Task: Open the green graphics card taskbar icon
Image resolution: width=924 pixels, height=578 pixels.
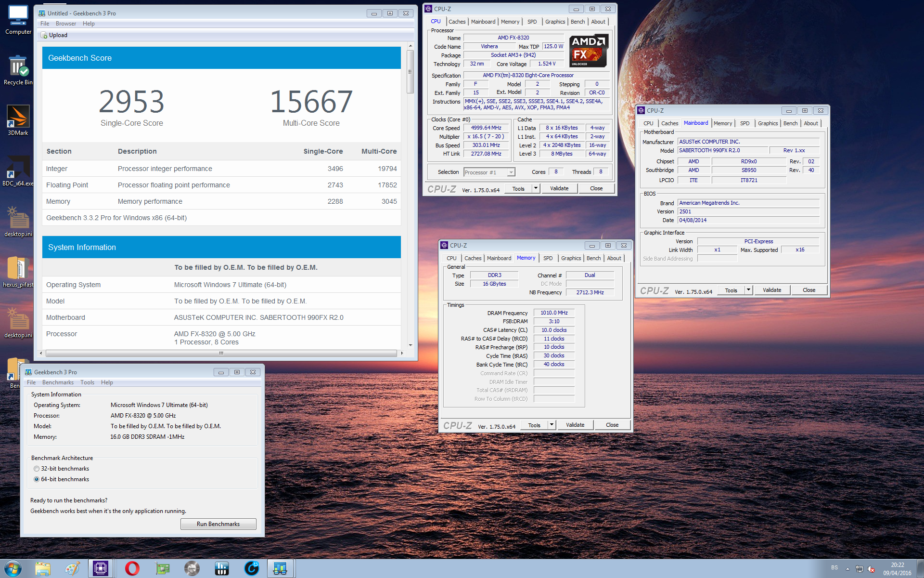Action: click(x=162, y=569)
